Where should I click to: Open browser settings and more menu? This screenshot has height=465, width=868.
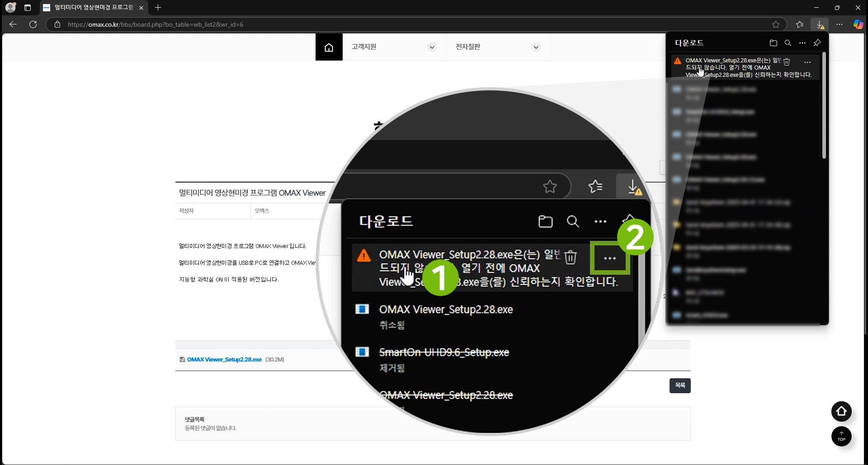pos(839,24)
